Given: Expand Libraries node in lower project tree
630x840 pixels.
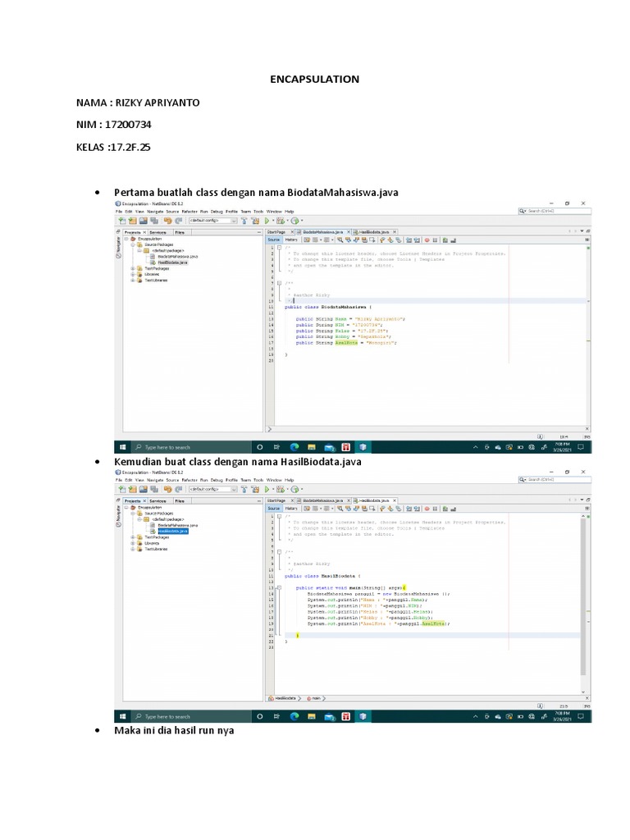Looking at the screenshot, I should click(x=133, y=542).
